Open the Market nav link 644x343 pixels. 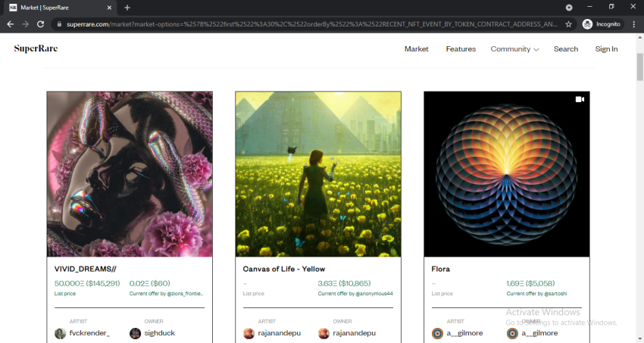click(416, 48)
